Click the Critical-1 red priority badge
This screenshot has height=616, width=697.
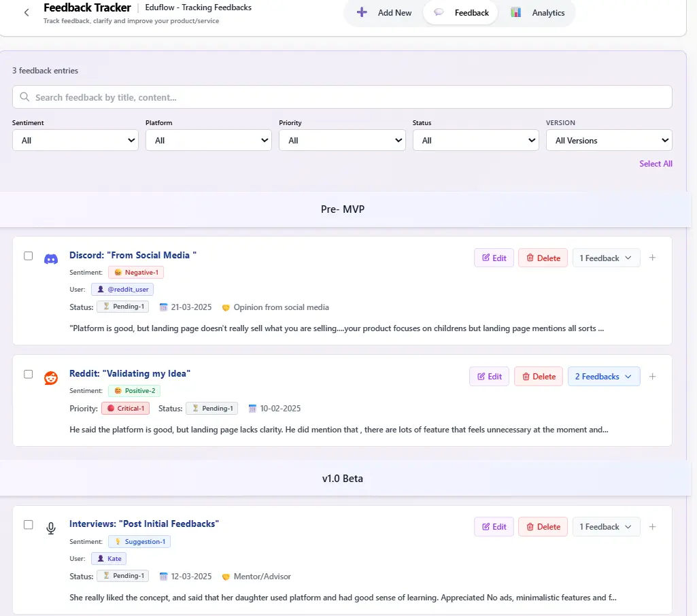click(x=125, y=409)
